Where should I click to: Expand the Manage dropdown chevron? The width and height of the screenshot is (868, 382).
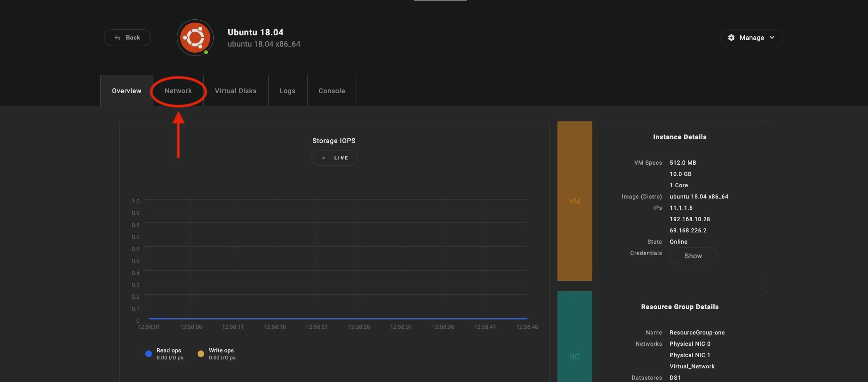coord(772,38)
